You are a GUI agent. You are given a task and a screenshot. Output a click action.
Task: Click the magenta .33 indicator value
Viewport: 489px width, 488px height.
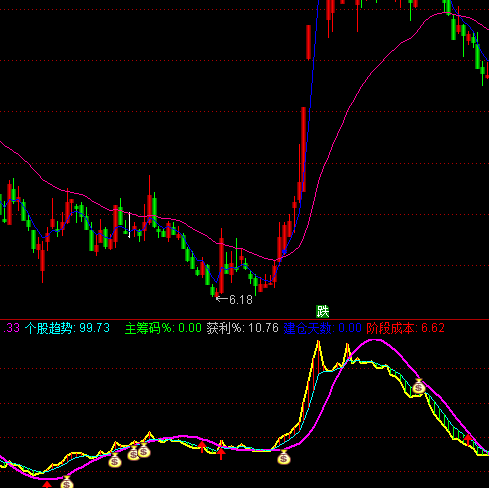(x=11, y=328)
